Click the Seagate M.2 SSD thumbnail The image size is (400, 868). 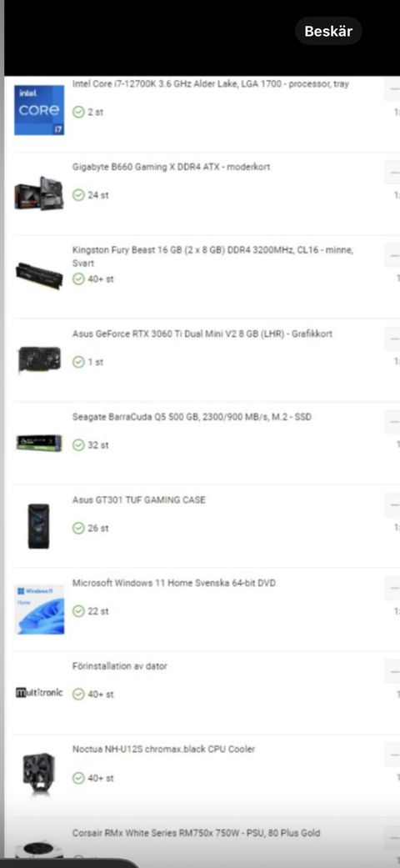click(x=39, y=443)
